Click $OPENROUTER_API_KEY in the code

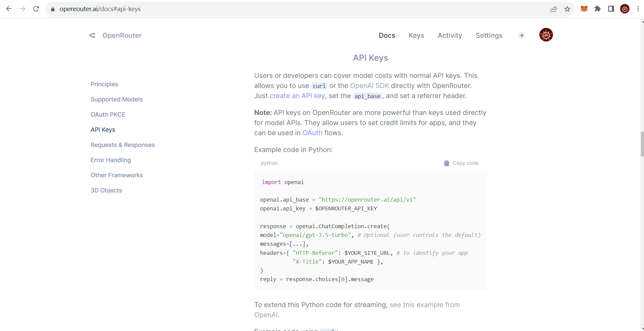tap(346, 208)
